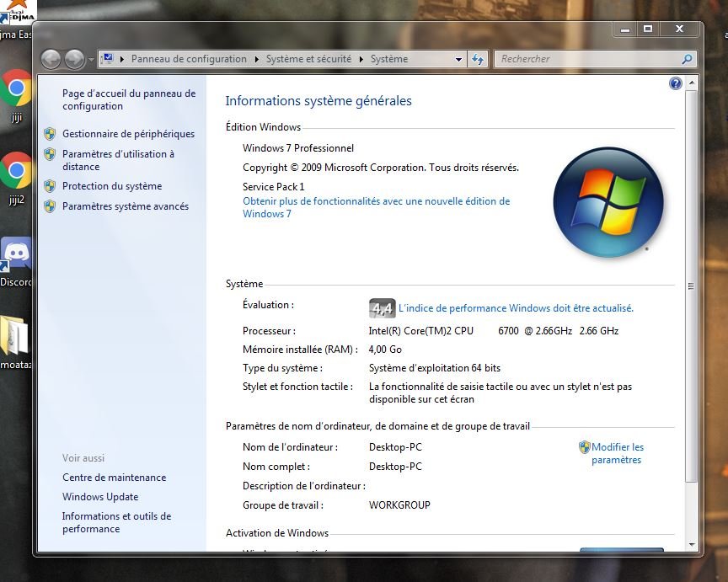This screenshot has width=728, height=582.
Task: Click the scrollbar down arrow
Action: pos(691,544)
